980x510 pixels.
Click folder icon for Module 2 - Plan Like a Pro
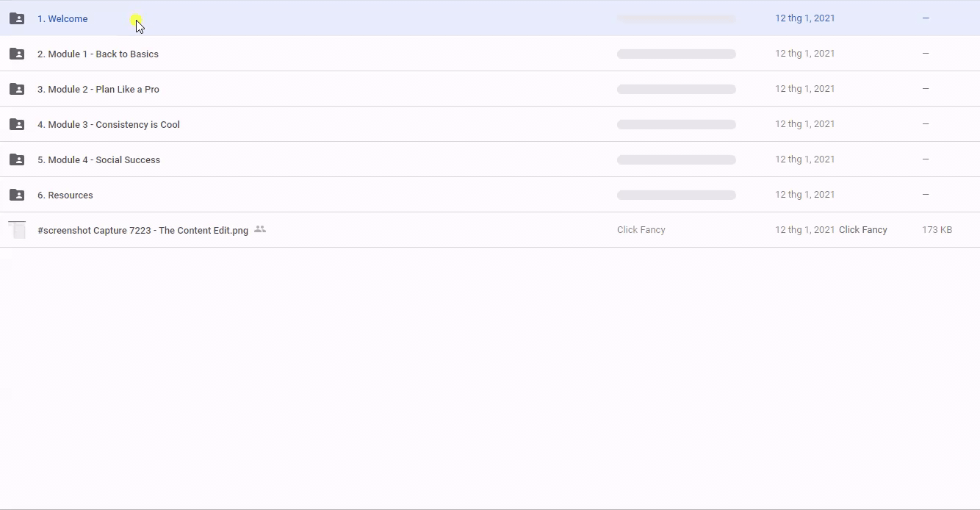(x=17, y=89)
